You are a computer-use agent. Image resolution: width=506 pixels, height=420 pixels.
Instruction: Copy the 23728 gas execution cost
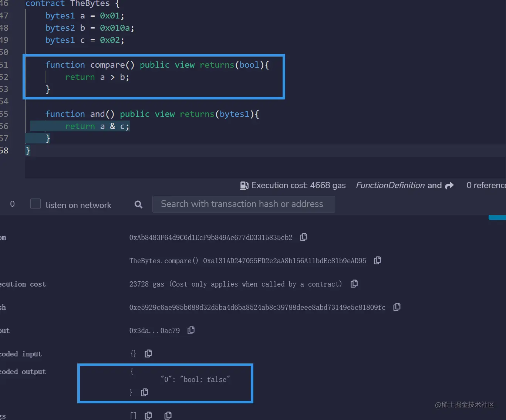tap(354, 284)
